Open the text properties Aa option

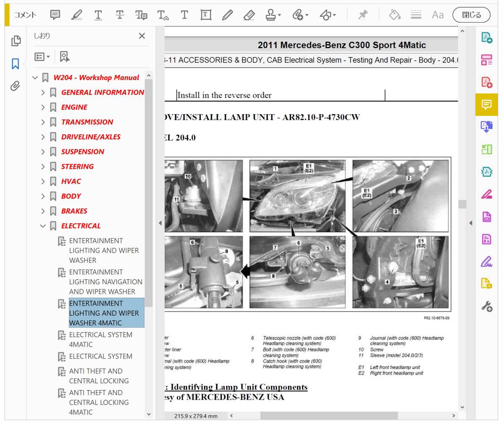[438, 15]
